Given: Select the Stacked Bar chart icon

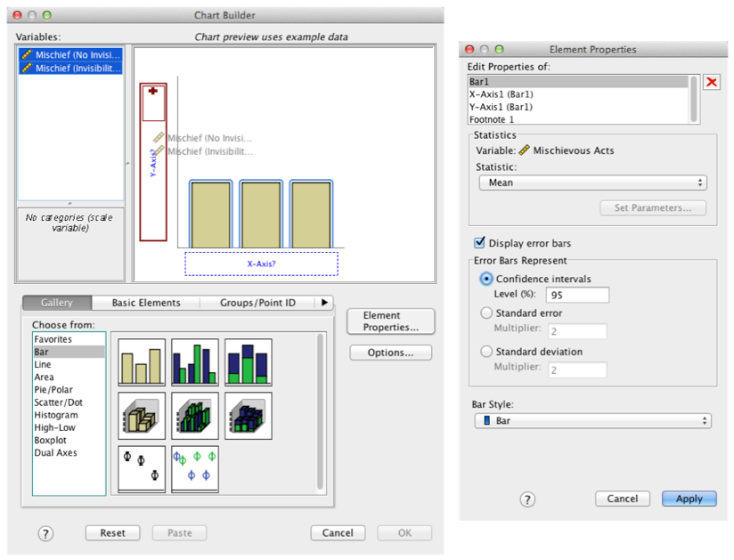Looking at the screenshot, I should [249, 362].
